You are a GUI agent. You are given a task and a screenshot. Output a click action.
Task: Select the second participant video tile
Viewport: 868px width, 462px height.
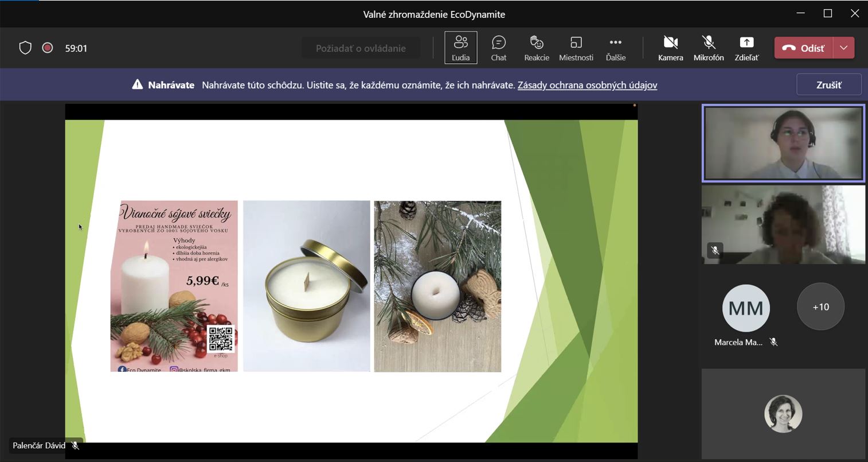click(x=783, y=224)
